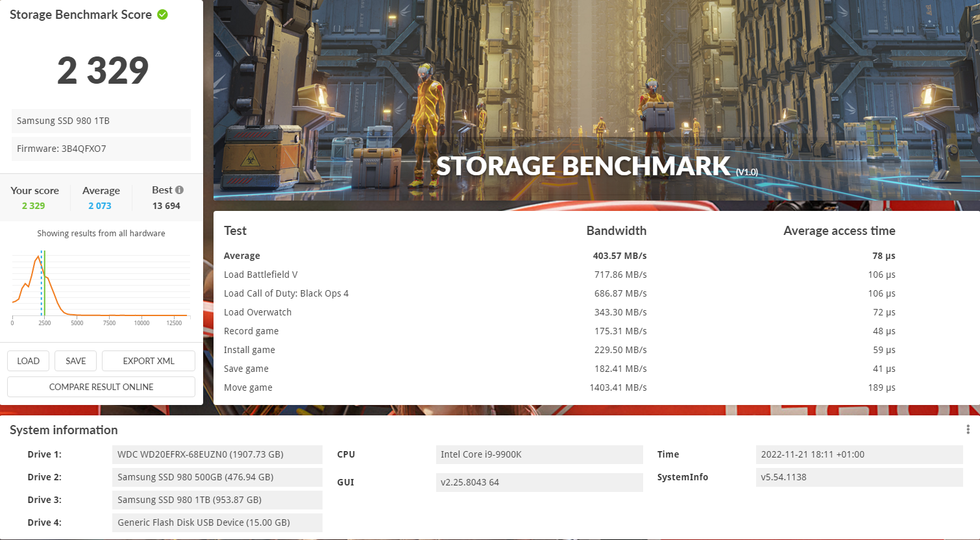Click Drive 3 value Samsung SSD 980 1TB (953.87 GB)
Viewport: 980px width, 540px height.
coord(217,500)
